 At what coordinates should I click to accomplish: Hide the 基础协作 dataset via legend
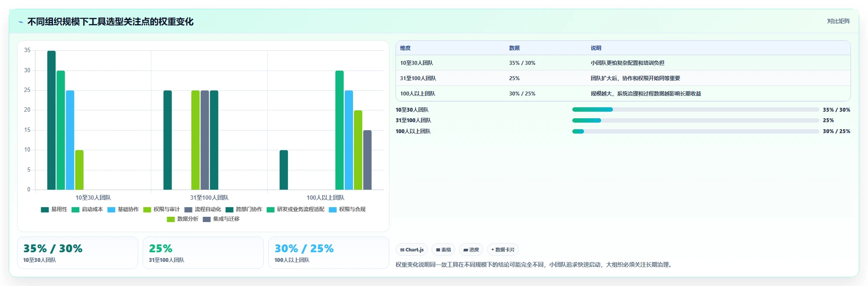click(123, 209)
